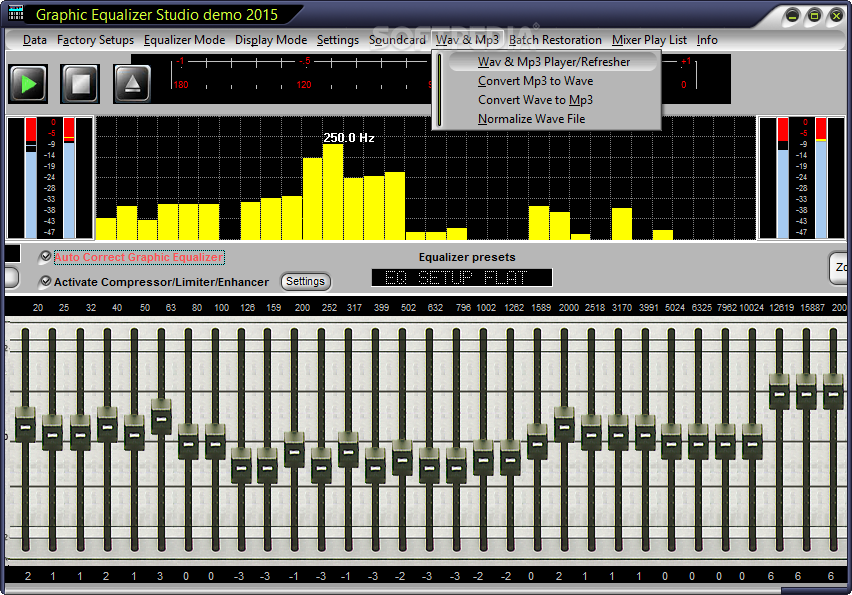852x595 pixels.
Task: Click the 50 Hz band slider knob
Action: [134, 433]
